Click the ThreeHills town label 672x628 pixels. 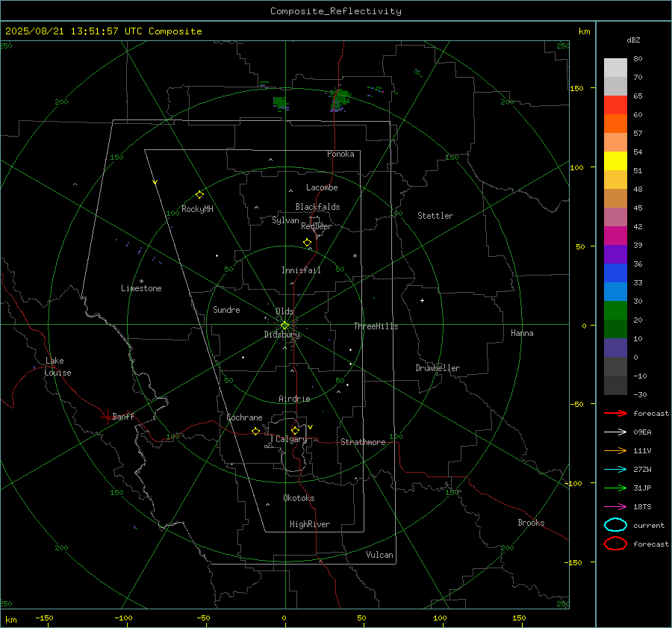(x=376, y=326)
